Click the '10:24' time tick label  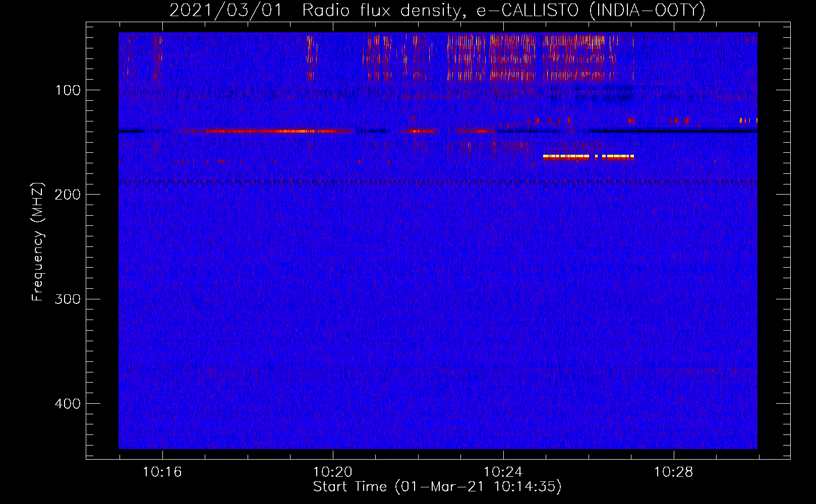[503, 472]
